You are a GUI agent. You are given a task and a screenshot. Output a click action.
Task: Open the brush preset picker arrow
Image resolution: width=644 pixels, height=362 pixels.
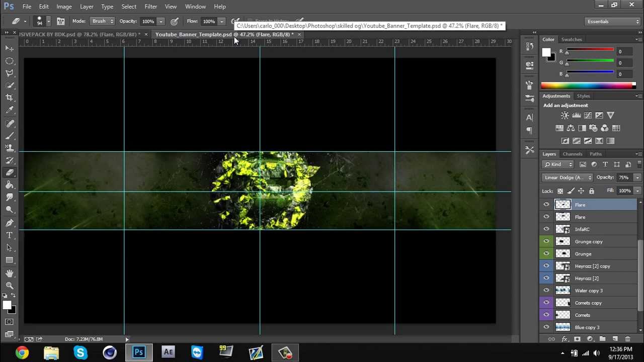[48, 22]
